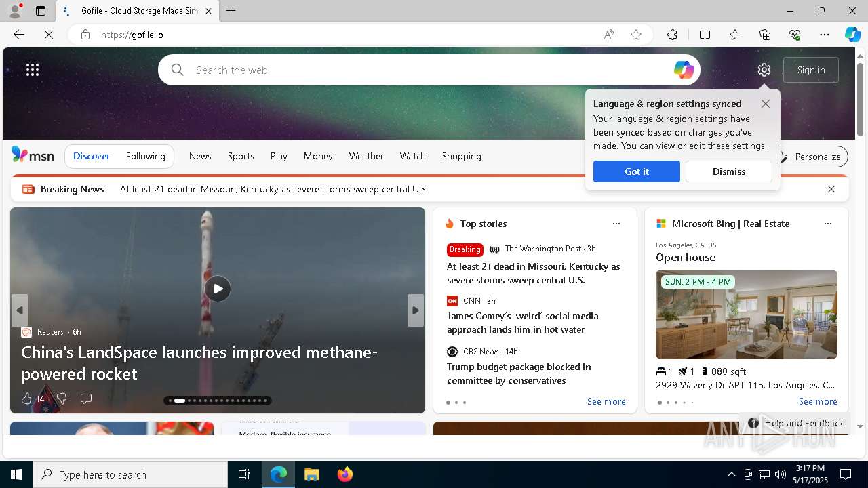Click the Copilot icon in search box

pos(684,70)
